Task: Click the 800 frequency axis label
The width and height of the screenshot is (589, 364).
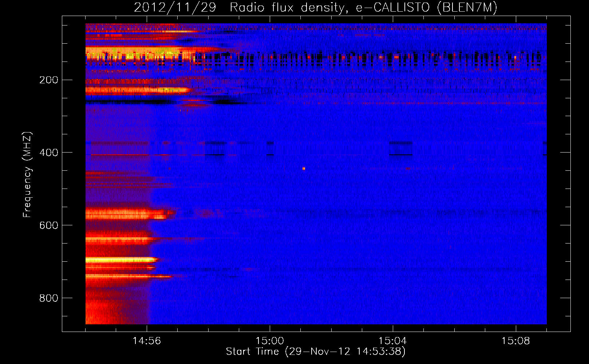Action: coord(49,298)
